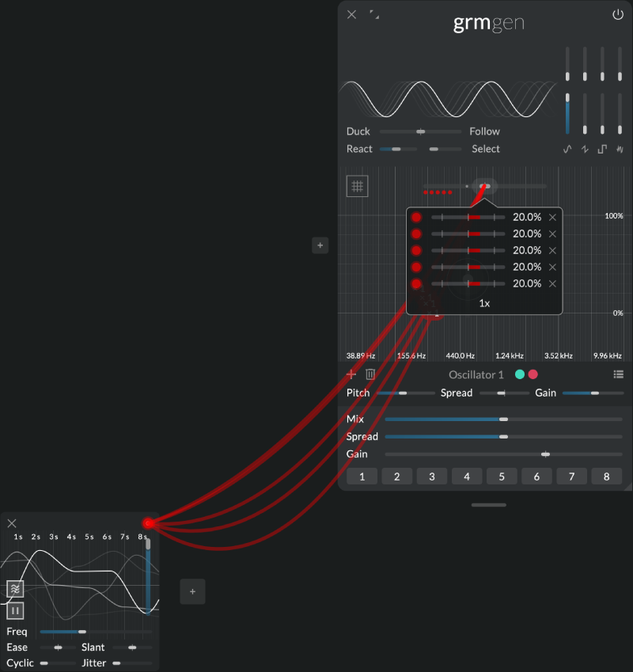Switch to preset slot 8
The width and height of the screenshot is (633, 672).
tap(607, 476)
